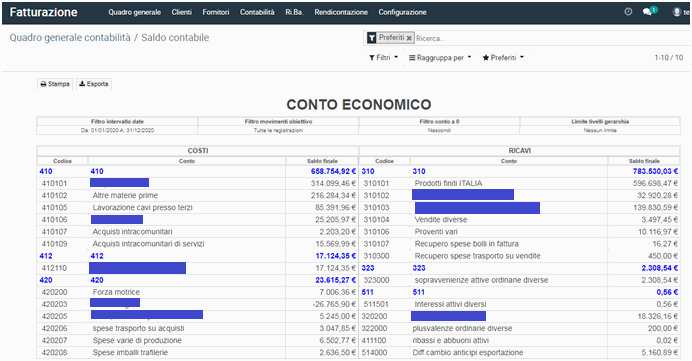Expand the Filtri dropdown
This screenshot has width=692, height=361.
click(x=384, y=58)
